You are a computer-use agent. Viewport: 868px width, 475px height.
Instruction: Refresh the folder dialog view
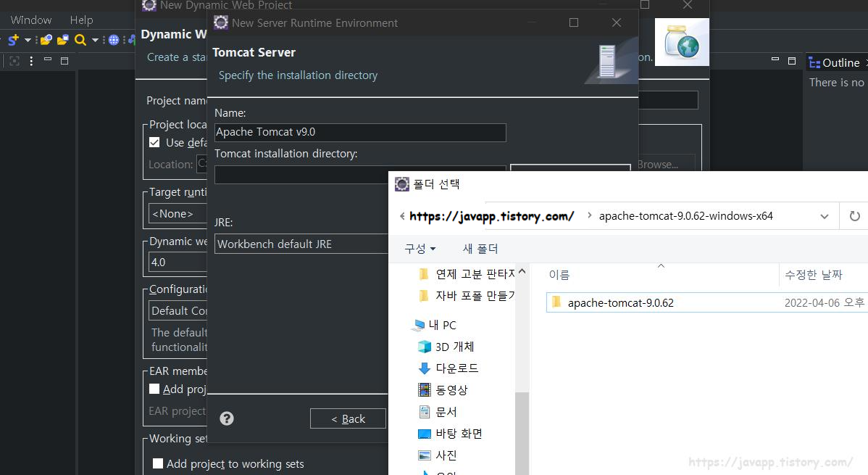tap(854, 216)
